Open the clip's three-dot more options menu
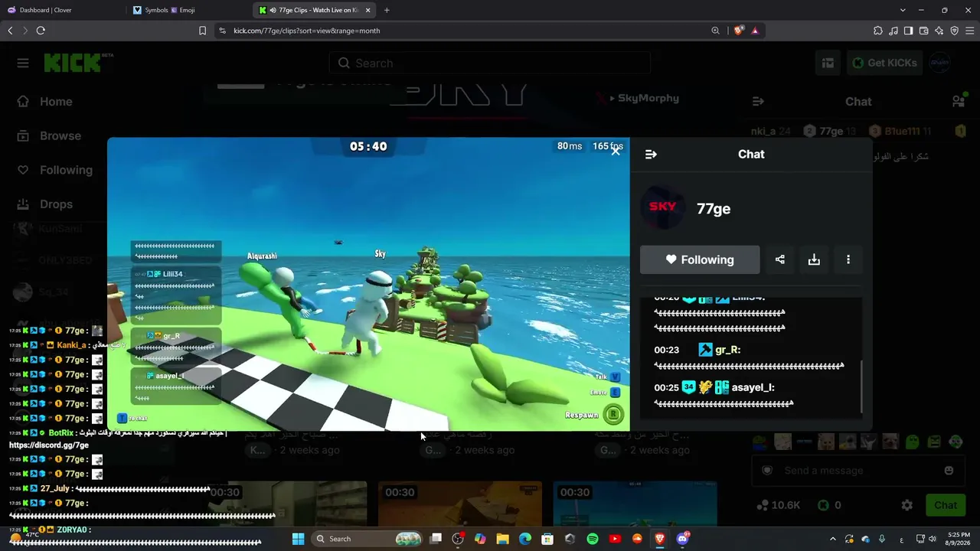The width and height of the screenshot is (980, 551). pos(848,259)
